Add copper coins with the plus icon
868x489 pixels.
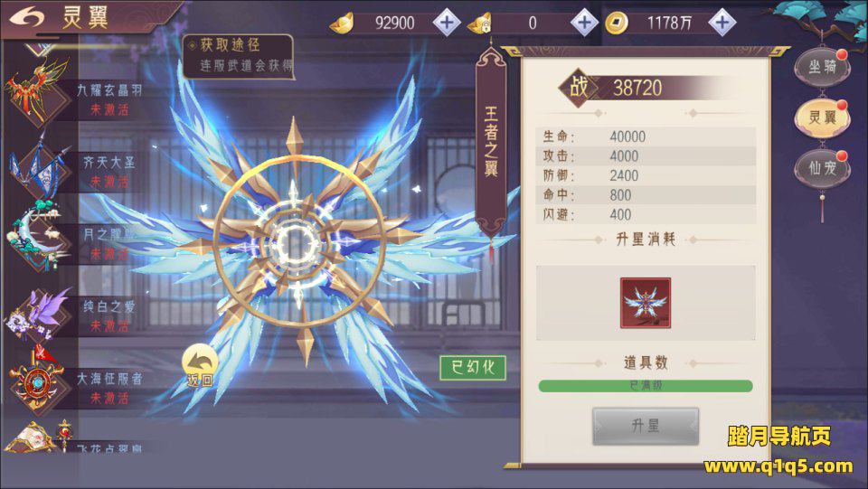[x=722, y=23]
